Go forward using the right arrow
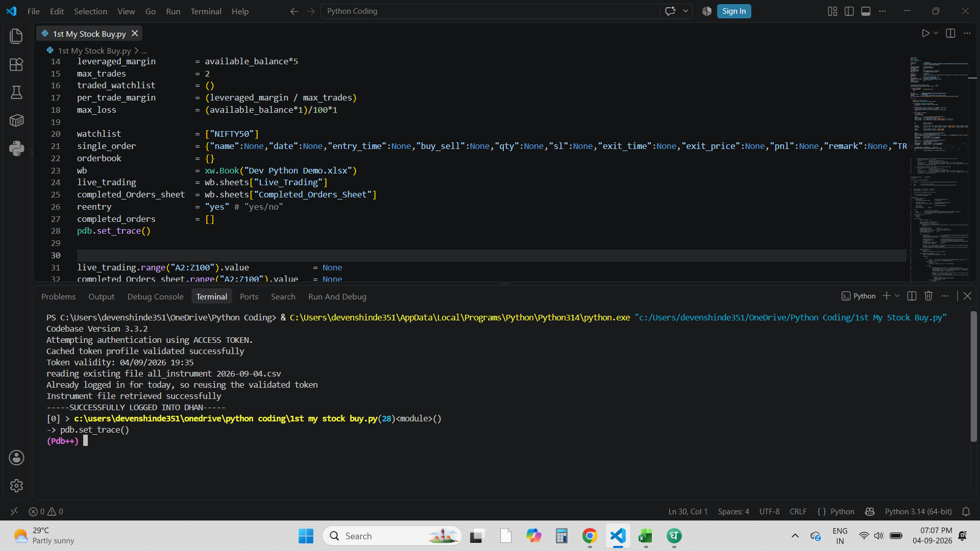 pyautogui.click(x=311, y=11)
